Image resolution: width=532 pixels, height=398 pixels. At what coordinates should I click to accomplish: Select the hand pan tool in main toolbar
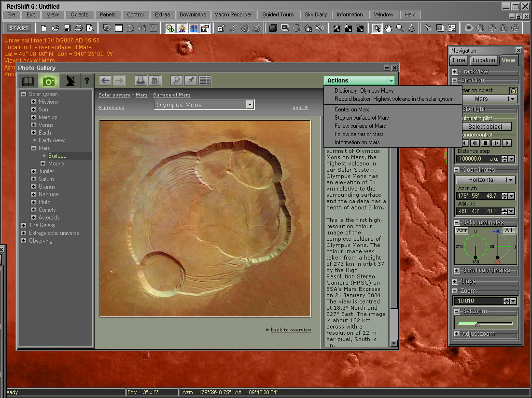(388, 28)
